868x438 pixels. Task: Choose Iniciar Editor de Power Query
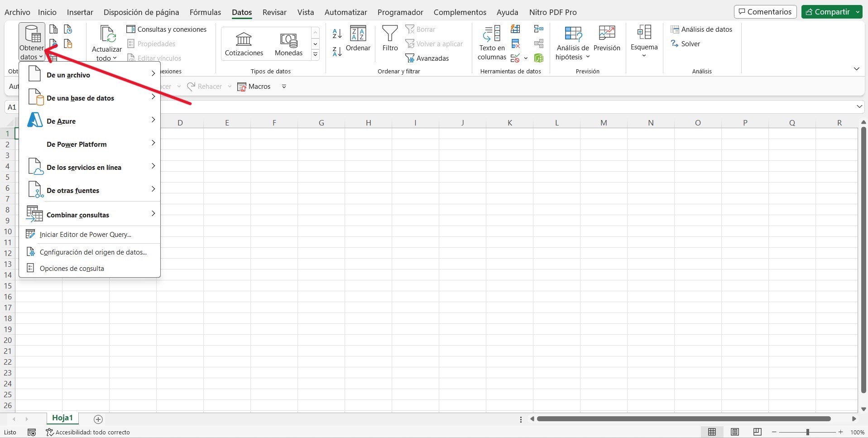coord(90,234)
